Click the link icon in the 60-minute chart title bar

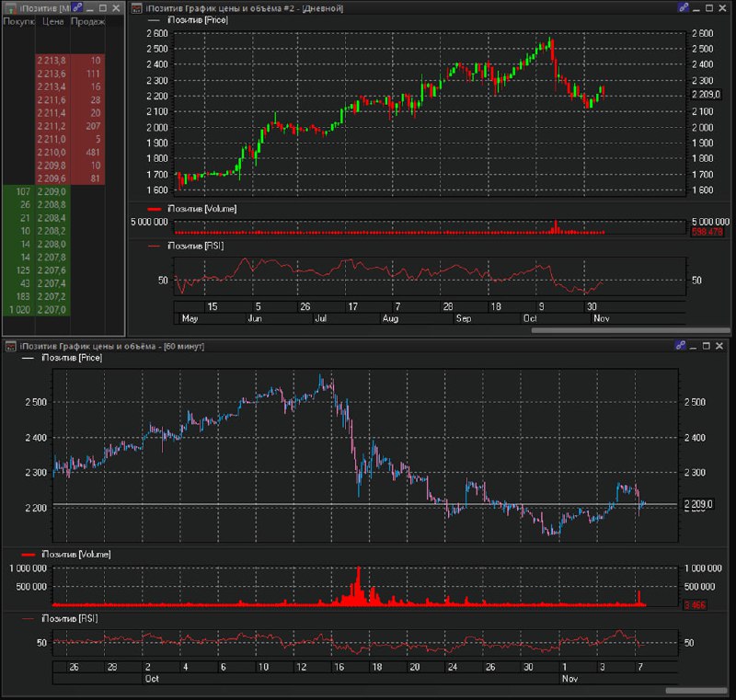[681, 345]
